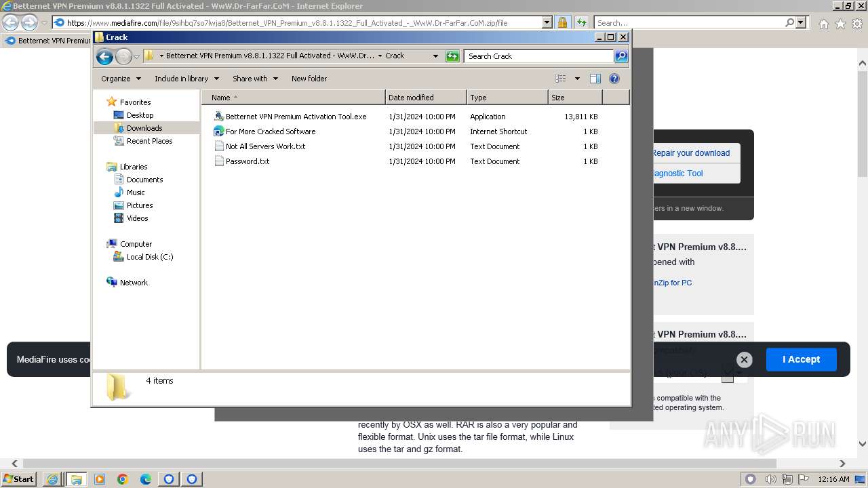Click IE security lock icon
Image resolution: width=868 pixels, height=488 pixels.
click(x=562, y=22)
